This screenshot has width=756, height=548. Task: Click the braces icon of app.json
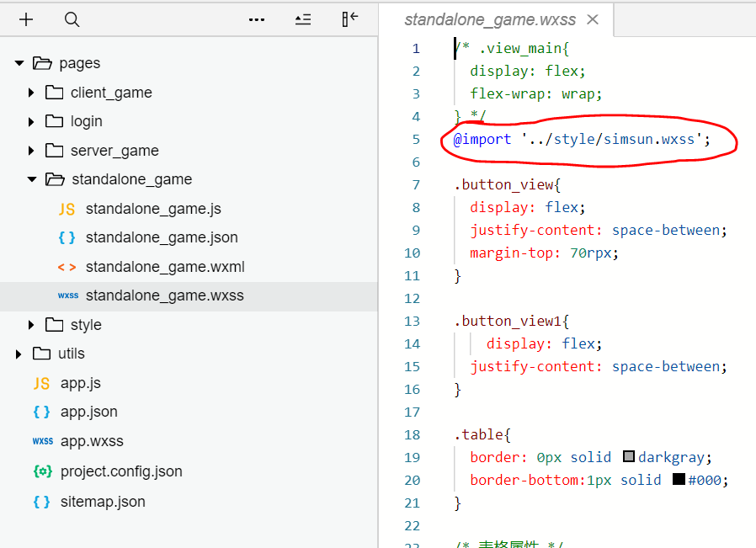pos(41,412)
